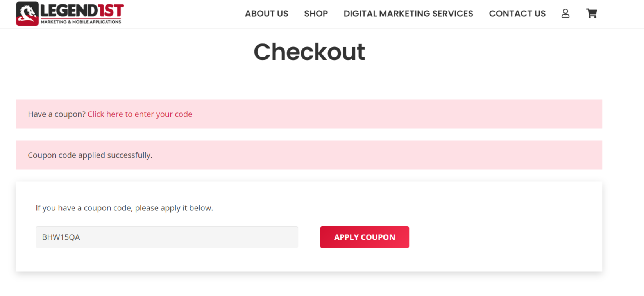The image size is (644, 296).
Task: Select the 'Coupon code applied successfully' notice
Action: point(309,155)
